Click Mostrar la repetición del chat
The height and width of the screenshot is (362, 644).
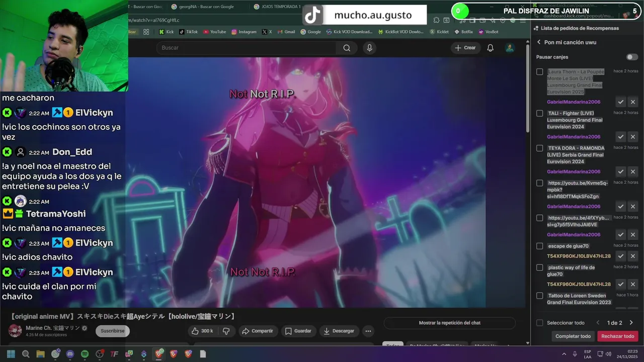pyautogui.click(x=449, y=323)
